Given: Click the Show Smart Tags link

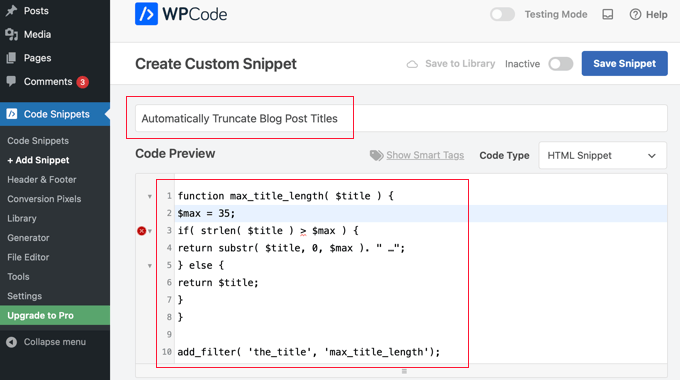Looking at the screenshot, I should point(425,155).
